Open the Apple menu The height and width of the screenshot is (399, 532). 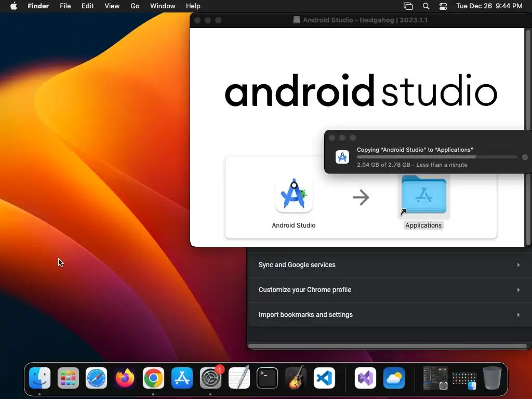pos(14,6)
